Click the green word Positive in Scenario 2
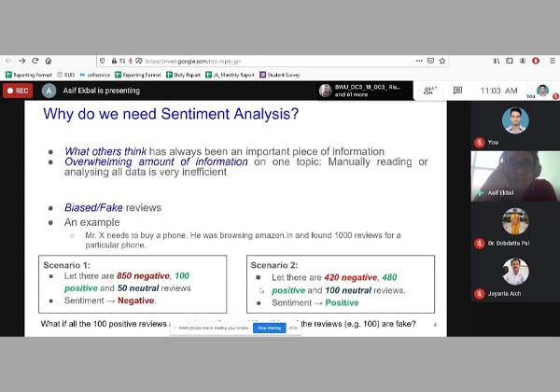 [x=342, y=302]
